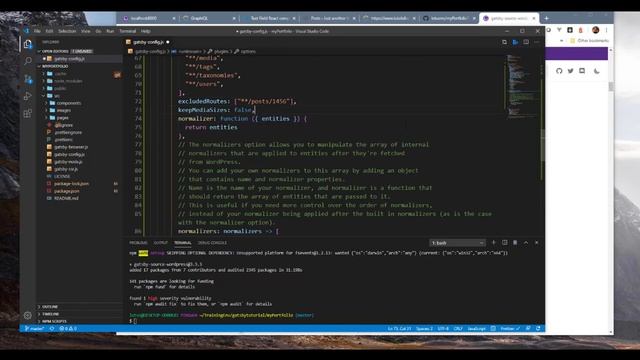Open the Help menu
The image size is (640, 360).
click(x=146, y=31)
